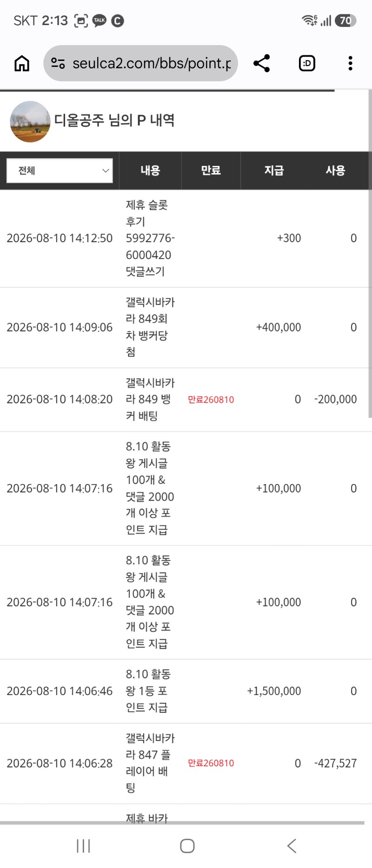Image resolution: width=372 pixels, height=868 pixels.
Task: Tap the browser home icon
Action: point(22,63)
